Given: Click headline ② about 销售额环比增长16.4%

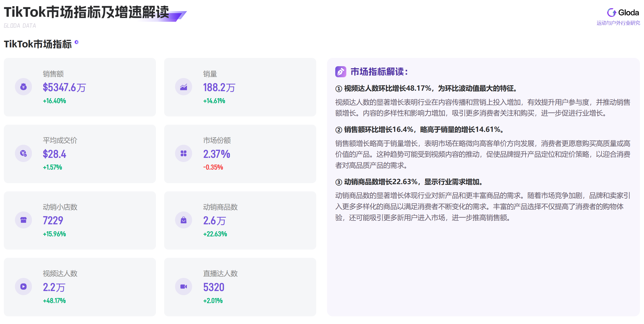Looking at the screenshot, I should (x=420, y=129).
